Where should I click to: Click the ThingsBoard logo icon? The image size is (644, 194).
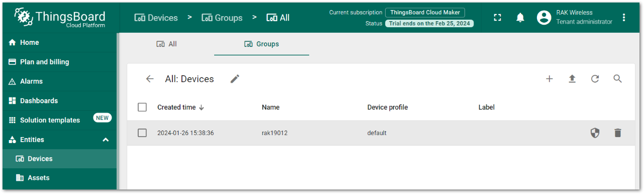[24, 17]
